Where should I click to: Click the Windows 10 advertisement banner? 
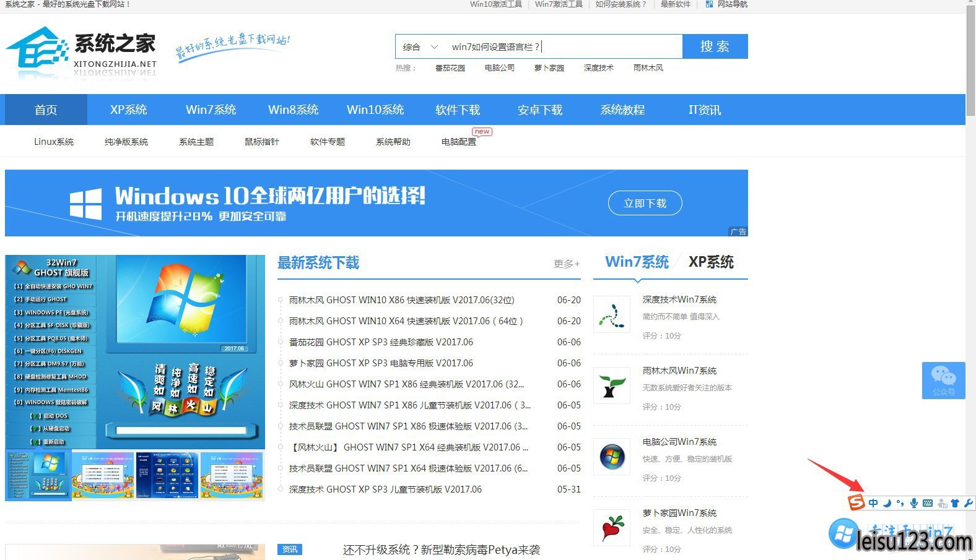point(377,203)
